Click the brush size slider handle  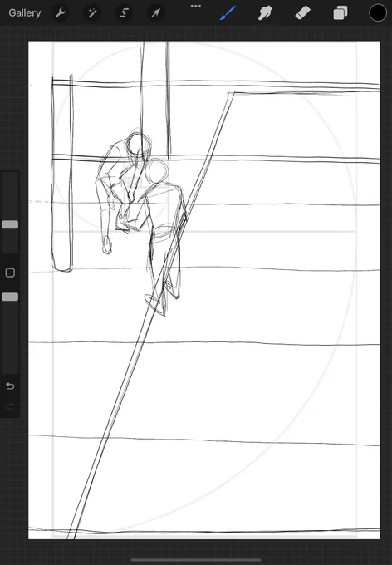(x=10, y=225)
